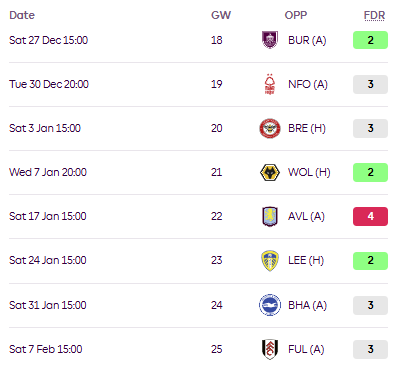Select the Sat 24 Jan 15:00 fixture row
Viewport: 402px width, 367px height.
(x=198, y=261)
